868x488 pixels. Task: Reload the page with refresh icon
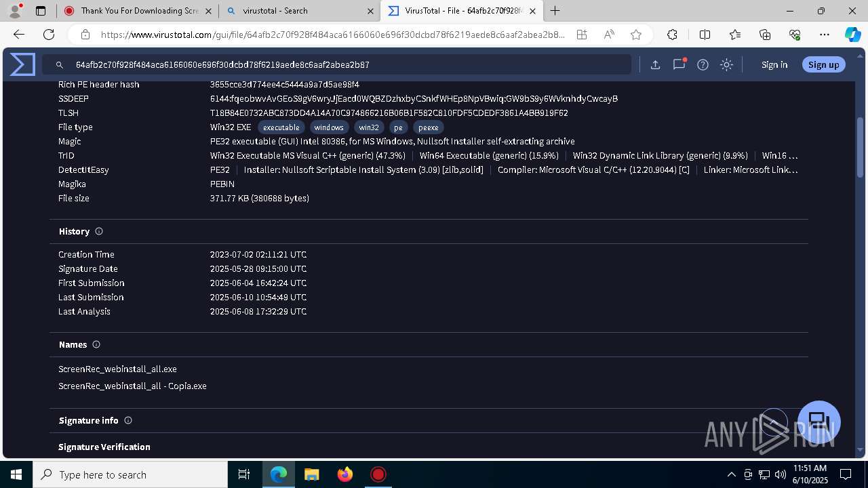tap(49, 35)
